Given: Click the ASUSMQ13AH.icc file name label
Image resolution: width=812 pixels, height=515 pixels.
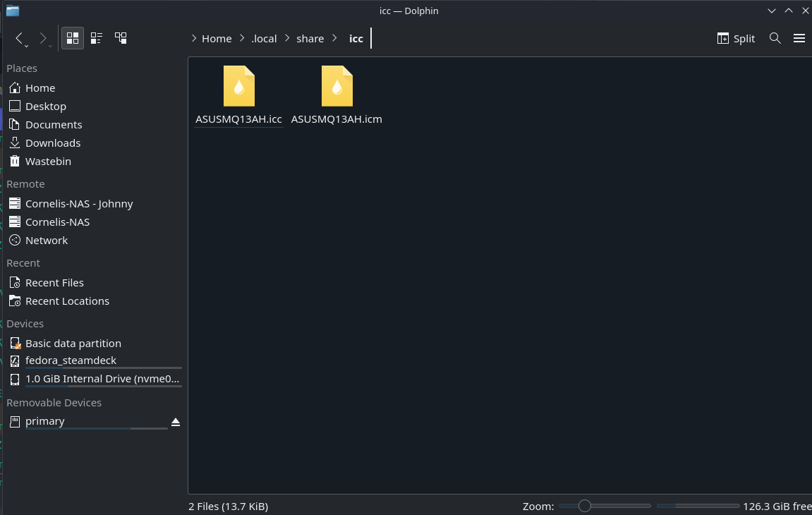Looking at the screenshot, I should (238, 119).
